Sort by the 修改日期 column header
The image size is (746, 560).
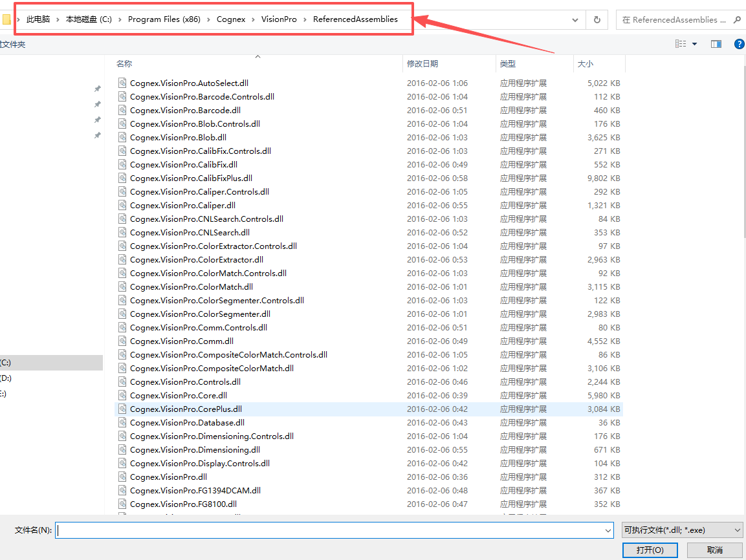tap(422, 64)
